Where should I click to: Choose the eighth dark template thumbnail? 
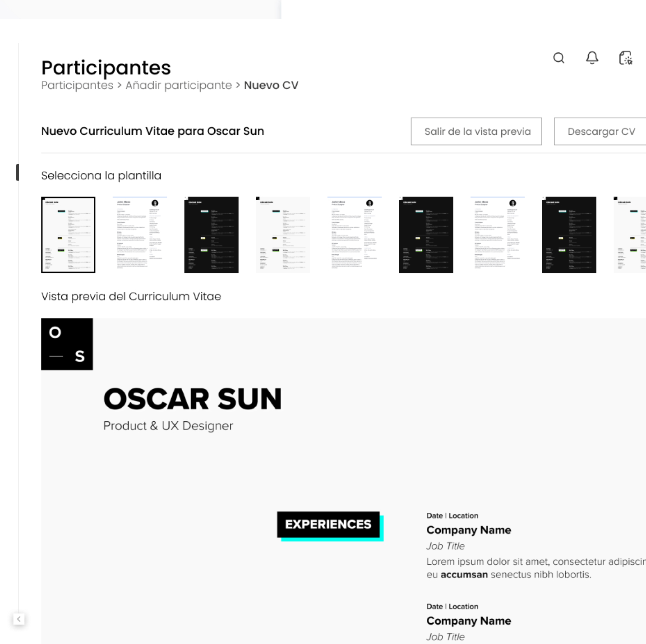pyautogui.click(x=569, y=235)
